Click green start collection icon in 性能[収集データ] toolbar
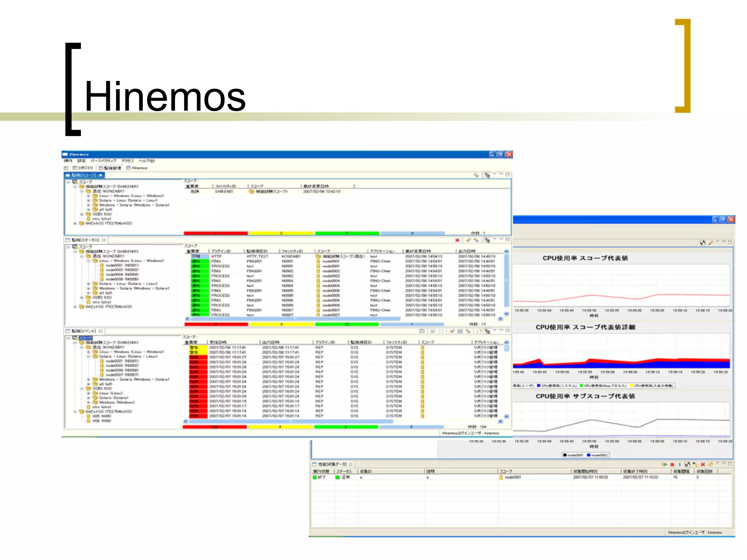Viewport: 747px width, 560px height. [665, 464]
